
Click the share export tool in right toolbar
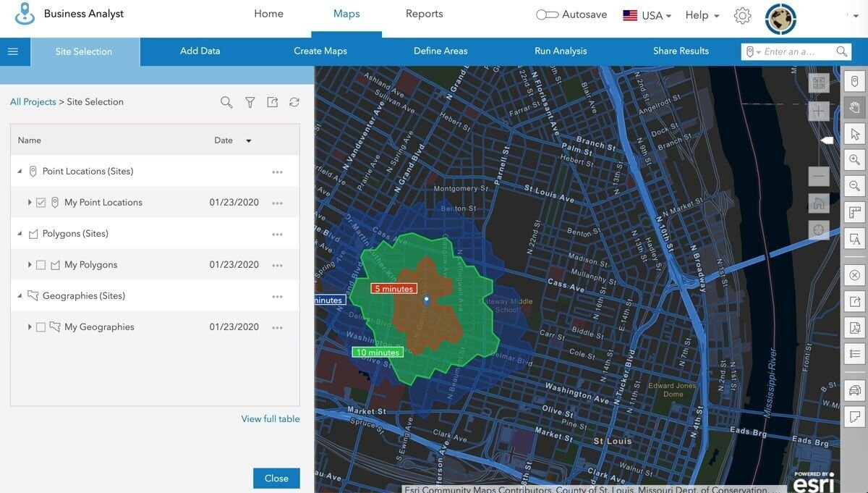854,302
